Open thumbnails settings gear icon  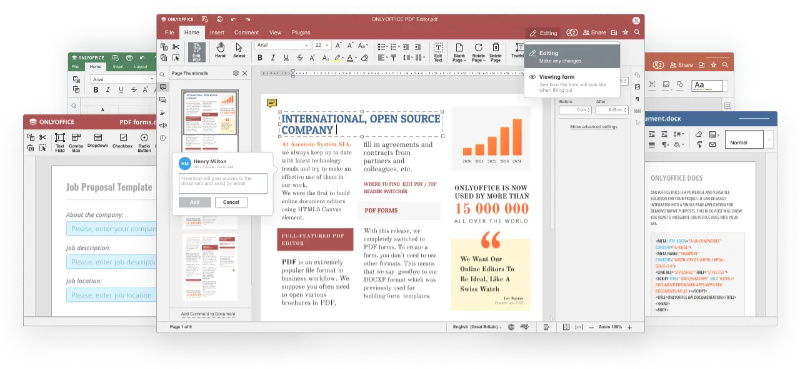point(236,73)
